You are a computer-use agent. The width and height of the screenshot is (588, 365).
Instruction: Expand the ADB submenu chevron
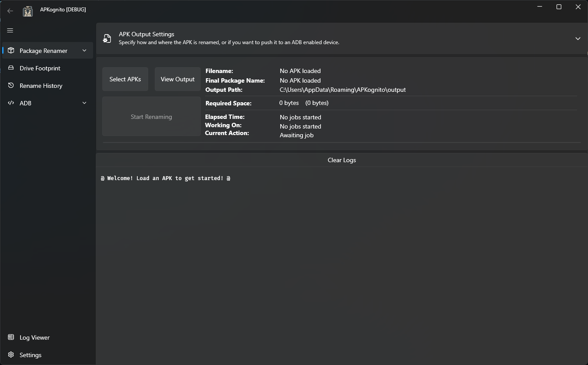click(x=84, y=103)
